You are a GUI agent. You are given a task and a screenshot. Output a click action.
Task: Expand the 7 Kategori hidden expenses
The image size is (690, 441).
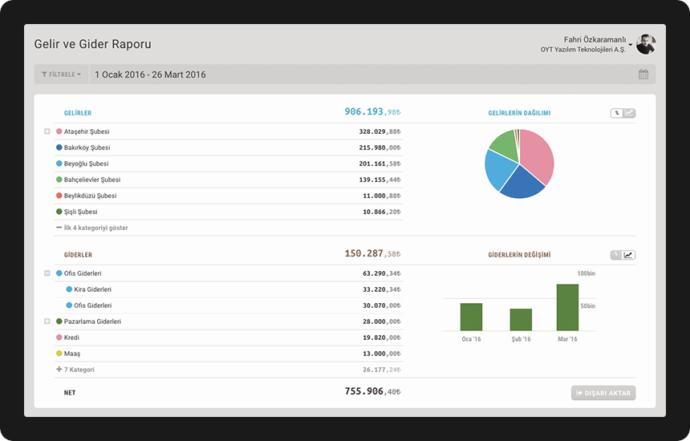pyautogui.click(x=75, y=369)
